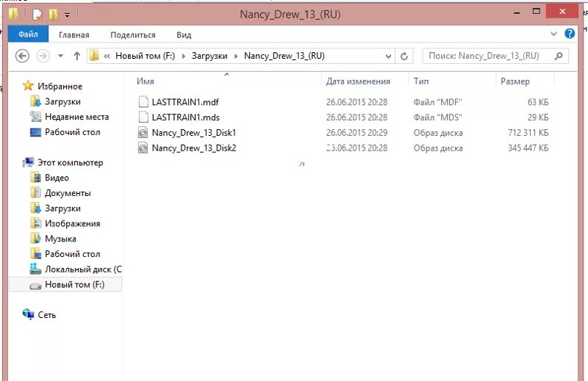Select Nancy_Drew_13_Disk1 disk image

(x=194, y=133)
